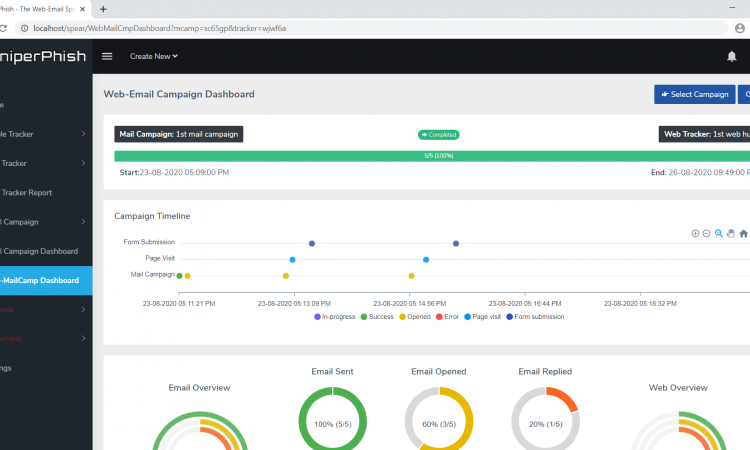750x450 pixels.
Task: Click the second Page Visit timeline dot
Action: tap(426, 260)
